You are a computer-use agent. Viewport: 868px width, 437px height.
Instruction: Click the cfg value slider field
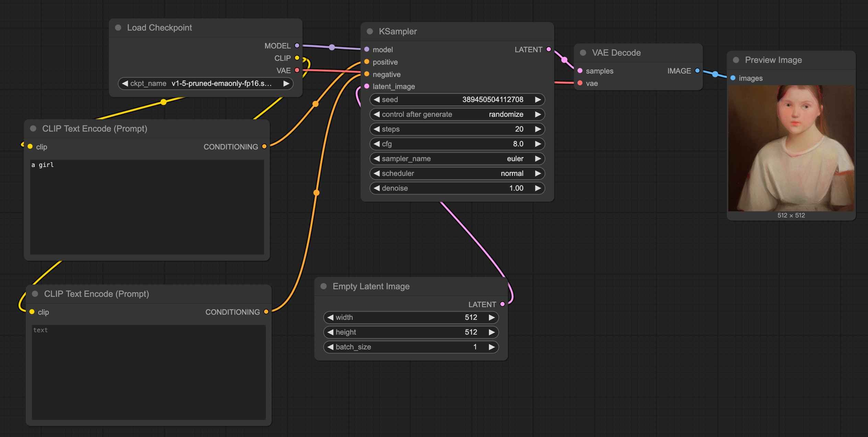(457, 144)
